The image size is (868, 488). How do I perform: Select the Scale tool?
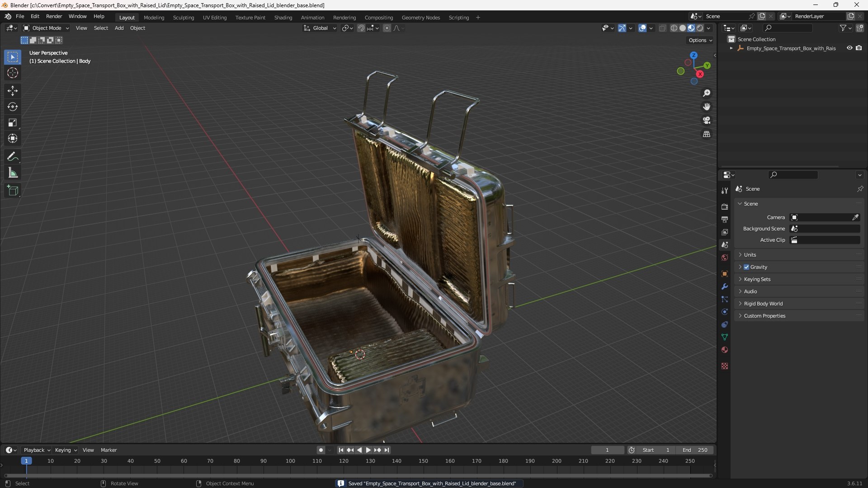point(13,122)
